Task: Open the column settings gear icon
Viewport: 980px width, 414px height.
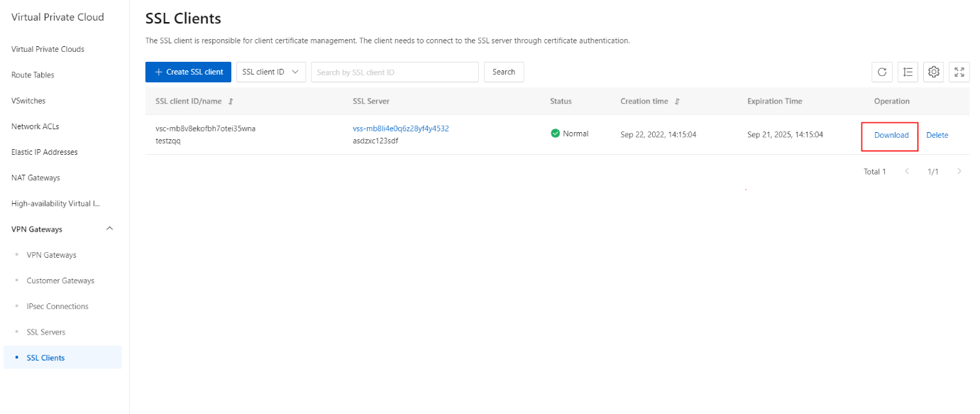Action: [x=934, y=72]
